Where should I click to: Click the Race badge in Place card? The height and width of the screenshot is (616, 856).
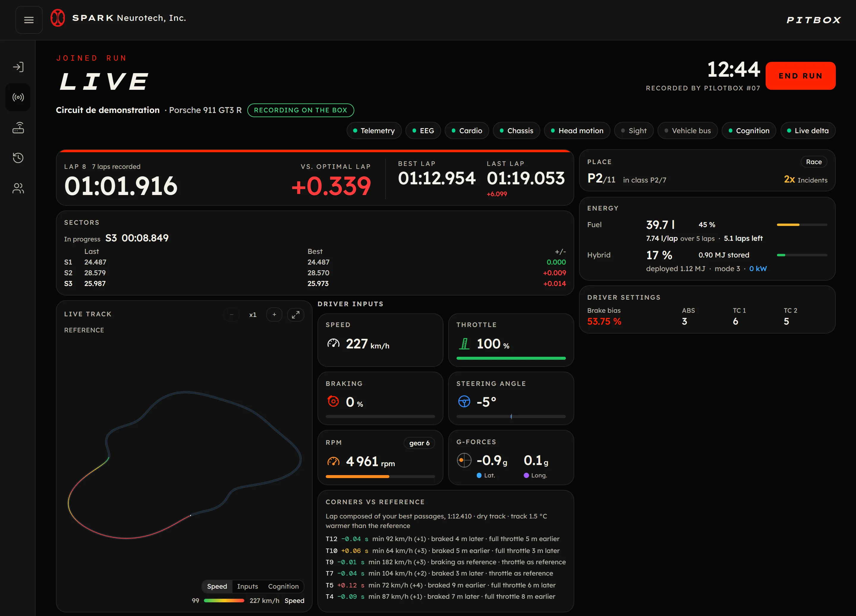tap(814, 162)
